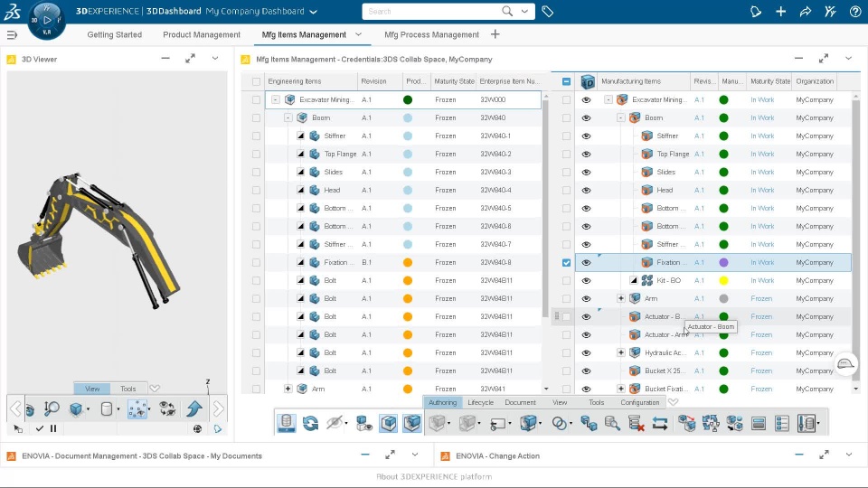Open the search box options dropdown arrow
Viewport: 868px width, 488px height.
click(x=524, y=11)
